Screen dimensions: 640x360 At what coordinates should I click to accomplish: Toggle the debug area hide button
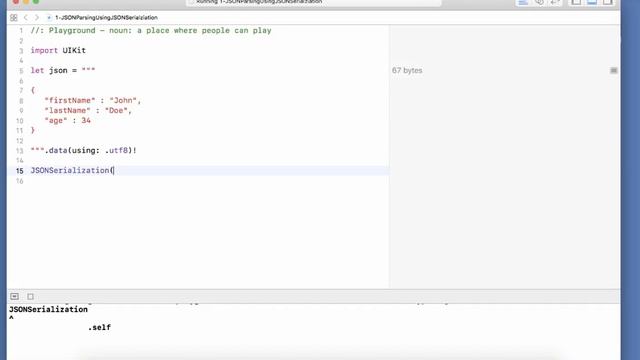(x=15, y=296)
